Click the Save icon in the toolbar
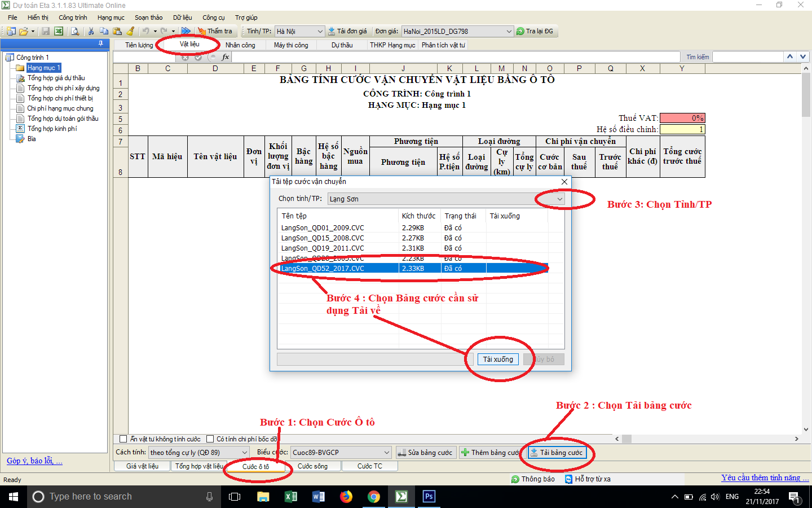This screenshot has height=508, width=812. [x=46, y=32]
